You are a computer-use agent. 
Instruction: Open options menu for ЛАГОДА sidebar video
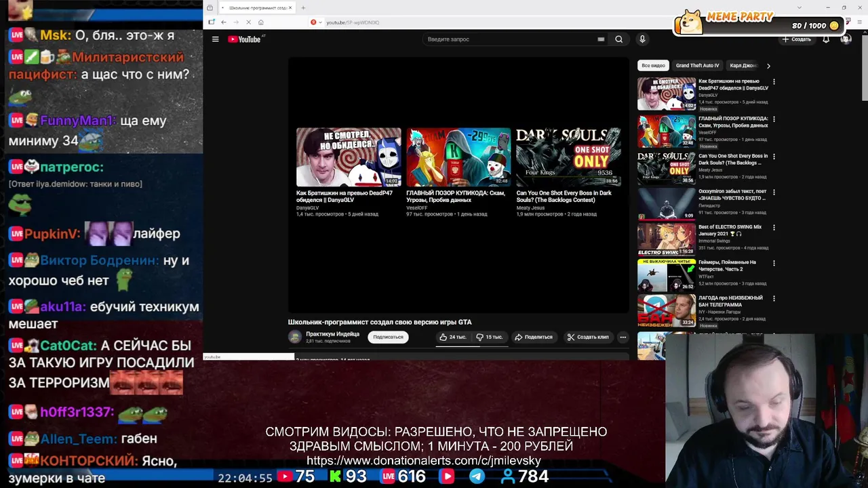774,298
